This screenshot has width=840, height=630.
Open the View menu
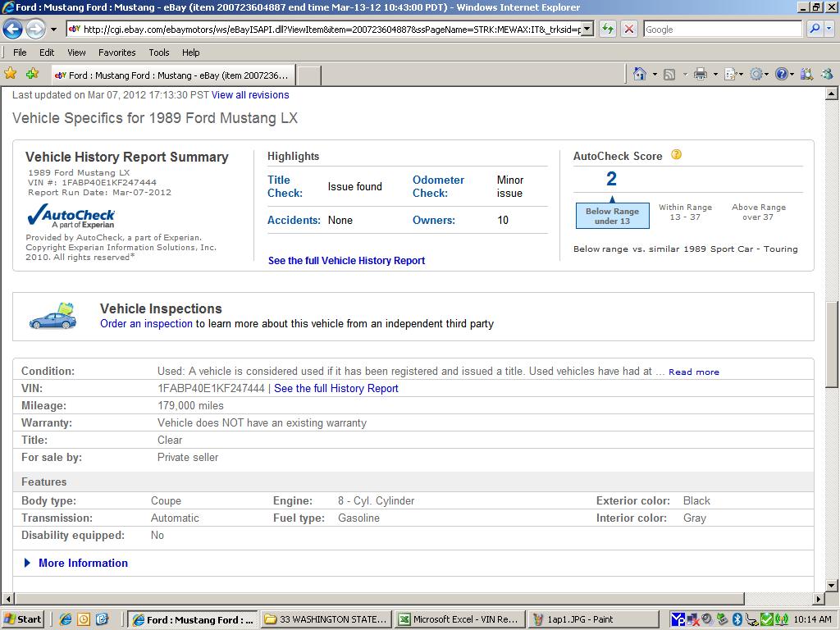point(76,52)
